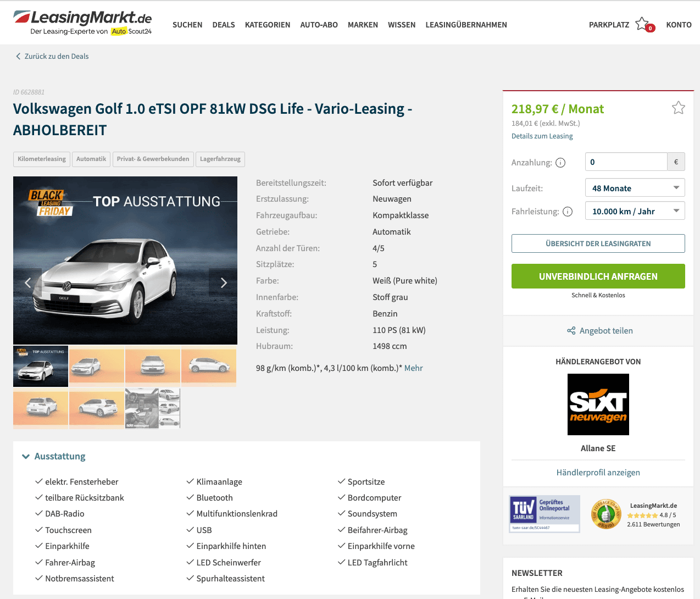
Task: Click the Automatik tag
Action: pos(91,159)
